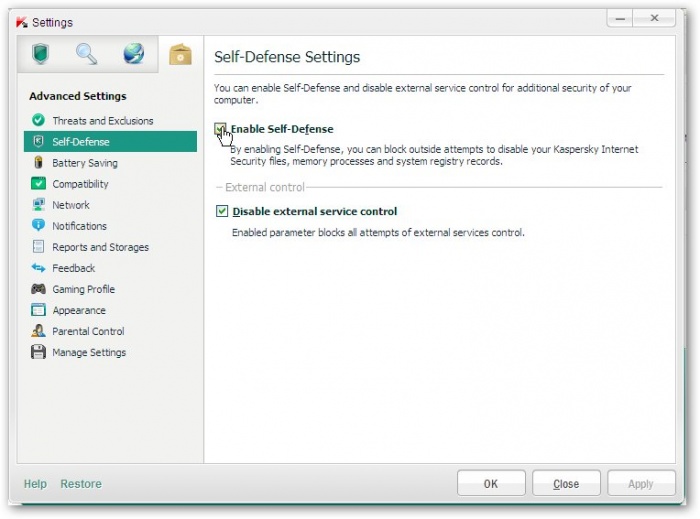The width and height of the screenshot is (700, 519).
Task: Show Notifications settings
Action: pyautogui.click(x=110, y=226)
